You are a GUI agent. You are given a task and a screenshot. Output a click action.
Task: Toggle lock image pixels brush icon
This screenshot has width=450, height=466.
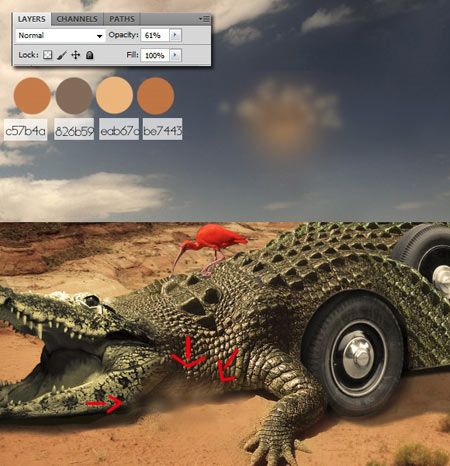[x=62, y=55]
